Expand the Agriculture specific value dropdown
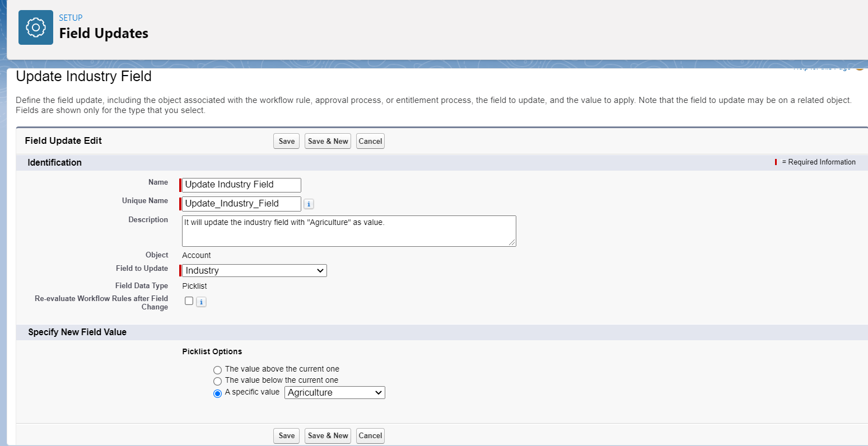This screenshot has width=868, height=446. 334,393
